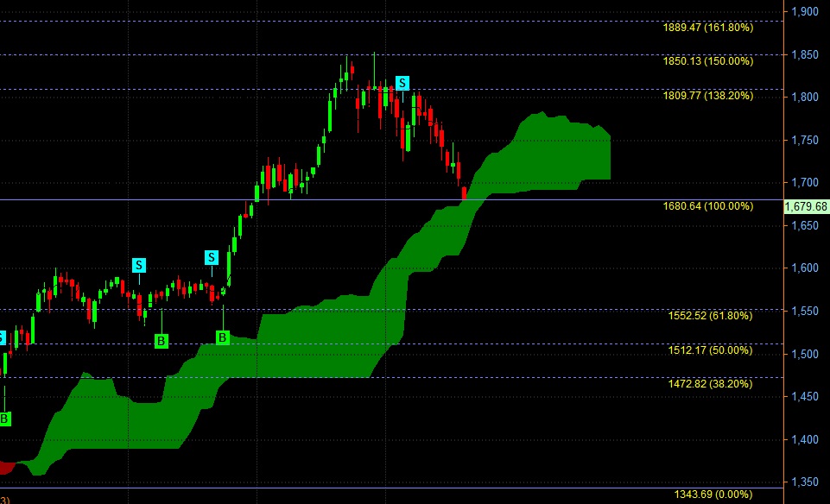The height and width of the screenshot is (504, 830).
Task: Click the 1,650 price axis label
Action: 805,226
